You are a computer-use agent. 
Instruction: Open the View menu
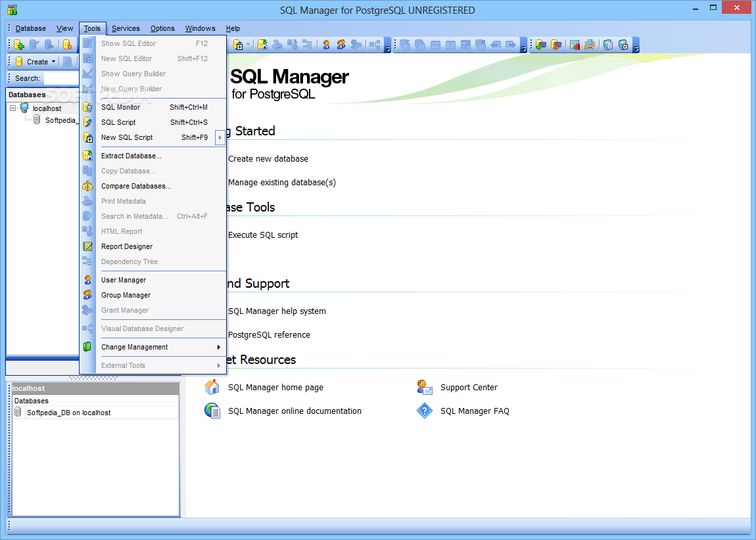[64, 28]
